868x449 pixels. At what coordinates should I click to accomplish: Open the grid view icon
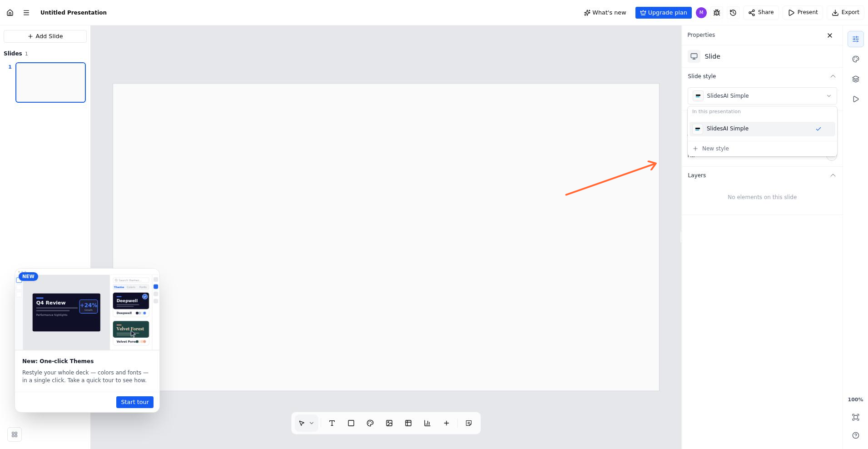pos(15,434)
